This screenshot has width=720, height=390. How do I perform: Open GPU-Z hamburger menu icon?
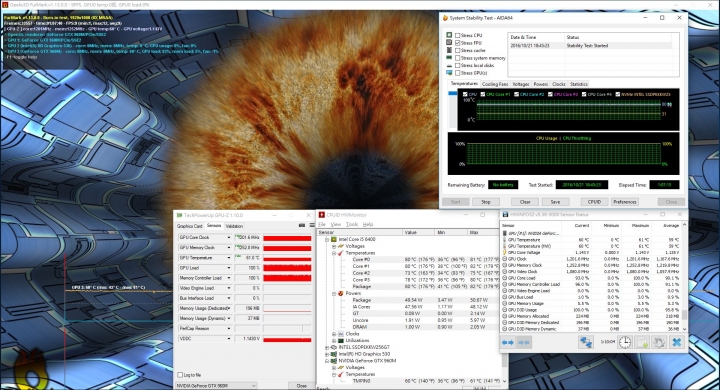pos(312,226)
